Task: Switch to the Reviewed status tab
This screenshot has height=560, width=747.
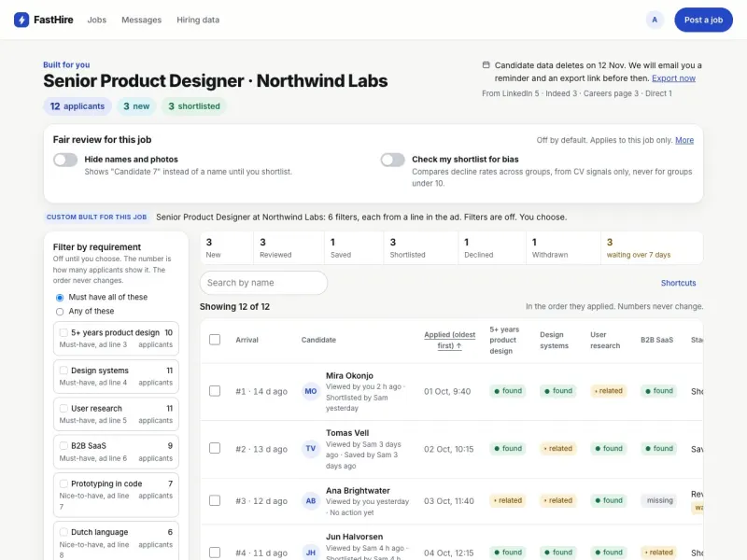Action: coord(289,247)
